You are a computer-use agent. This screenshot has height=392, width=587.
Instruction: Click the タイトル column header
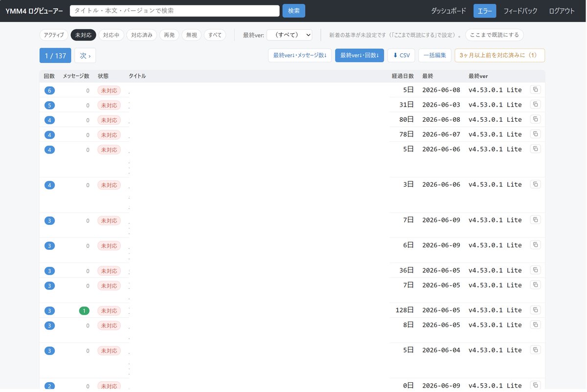pos(137,76)
